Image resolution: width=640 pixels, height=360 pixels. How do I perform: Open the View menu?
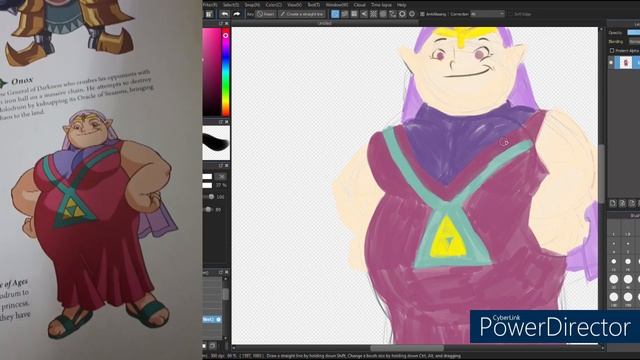(294, 5)
